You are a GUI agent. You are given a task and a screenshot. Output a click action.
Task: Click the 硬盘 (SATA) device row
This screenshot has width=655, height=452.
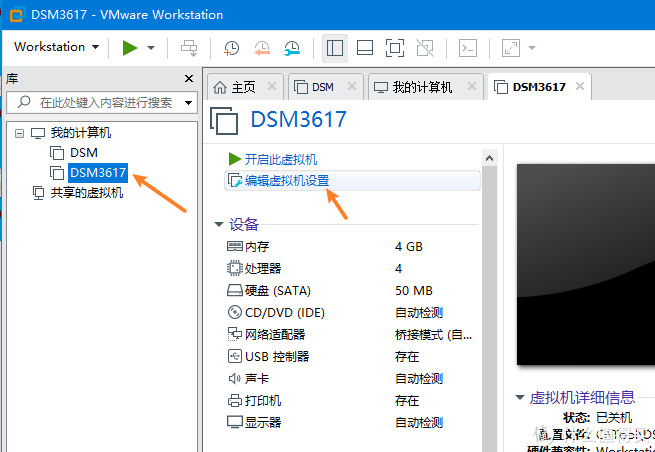click(351, 290)
